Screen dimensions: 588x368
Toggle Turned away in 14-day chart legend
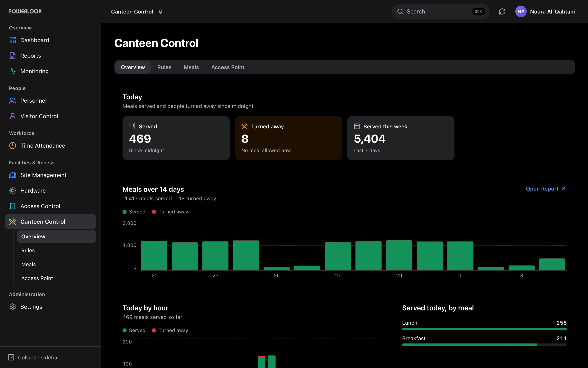pyautogui.click(x=170, y=212)
